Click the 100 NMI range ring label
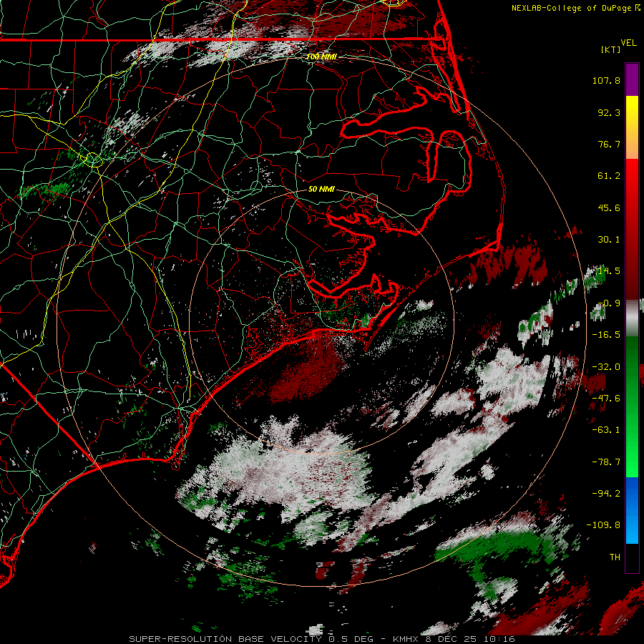 click(x=321, y=57)
